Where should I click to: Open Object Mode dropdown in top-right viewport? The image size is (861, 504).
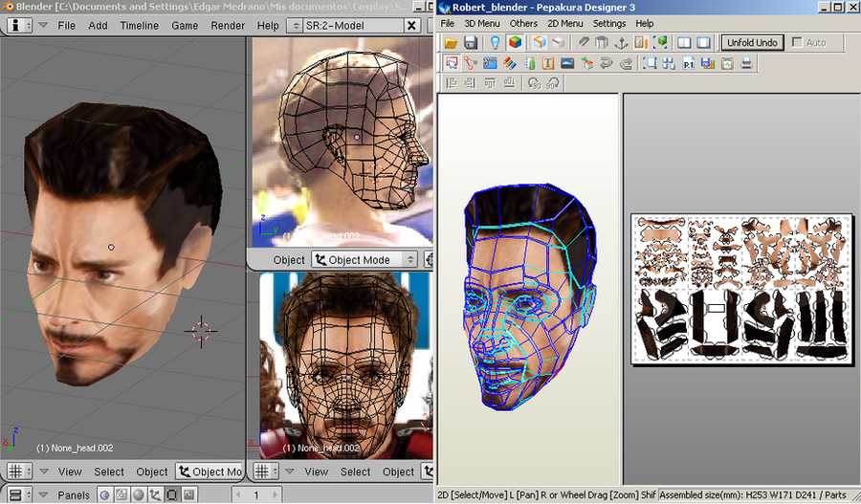click(364, 260)
